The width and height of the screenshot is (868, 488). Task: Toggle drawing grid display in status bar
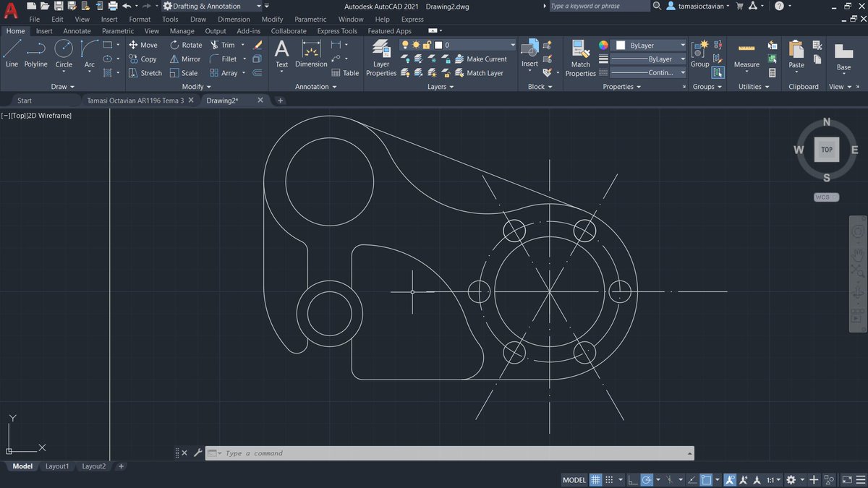595,480
